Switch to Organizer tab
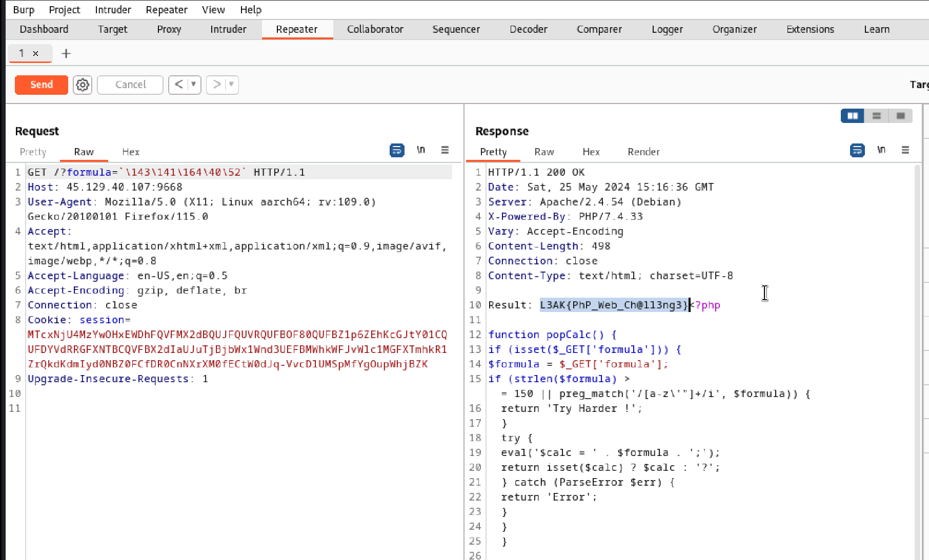 pos(735,29)
